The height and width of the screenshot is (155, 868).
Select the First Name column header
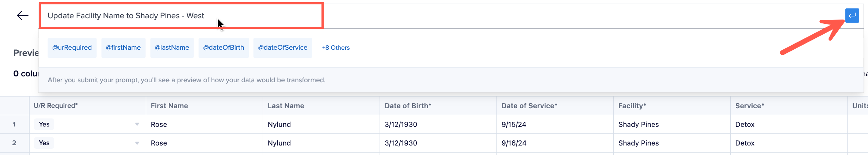(204, 106)
